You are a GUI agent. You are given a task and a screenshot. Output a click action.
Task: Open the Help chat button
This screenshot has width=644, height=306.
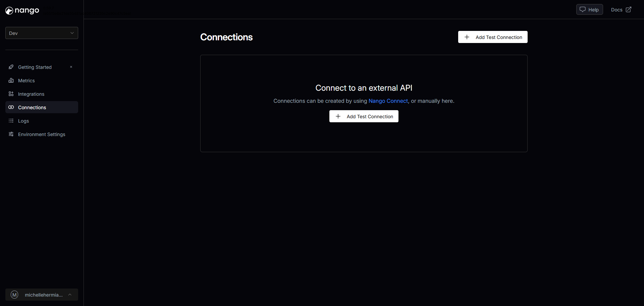pyautogui.click(x=589, y=10)
